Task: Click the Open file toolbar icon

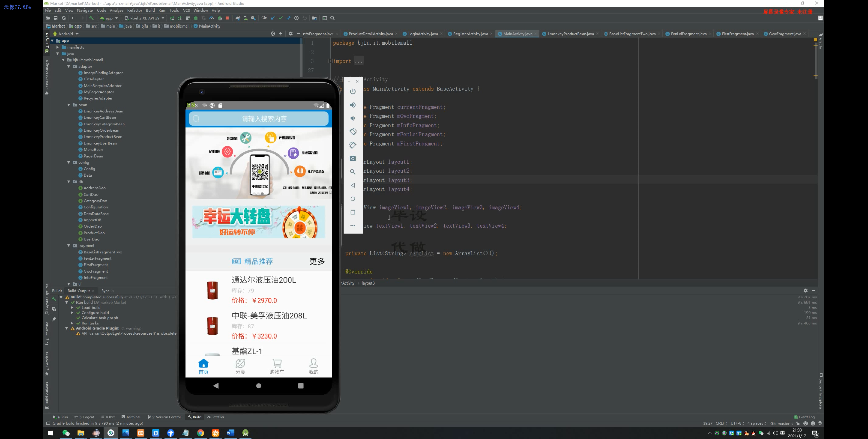Action: pos(48,18)
